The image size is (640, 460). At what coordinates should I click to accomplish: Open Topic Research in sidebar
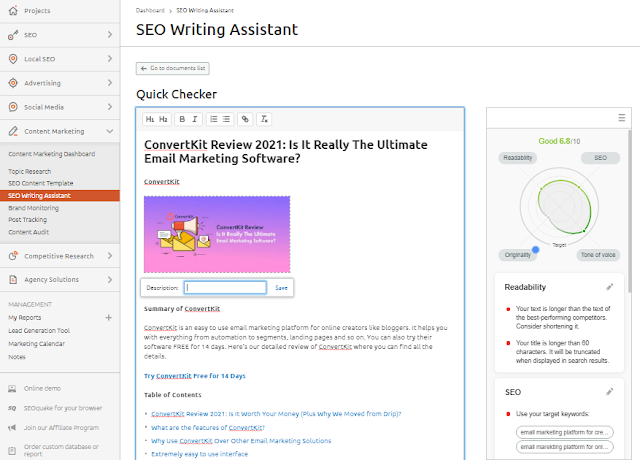(x=30, y=171)
